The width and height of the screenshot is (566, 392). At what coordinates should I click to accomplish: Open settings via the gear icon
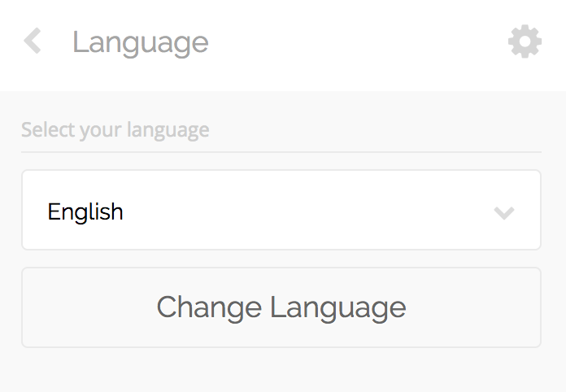[525, 41]
